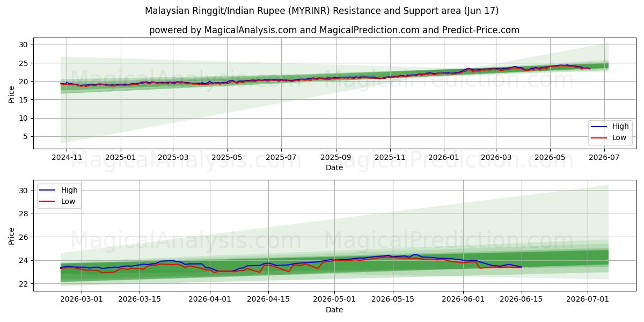Viewport: 644px width, 322px height.
Task: Click the dark green support band in bottom chart
Action: [x=334, y=267]
